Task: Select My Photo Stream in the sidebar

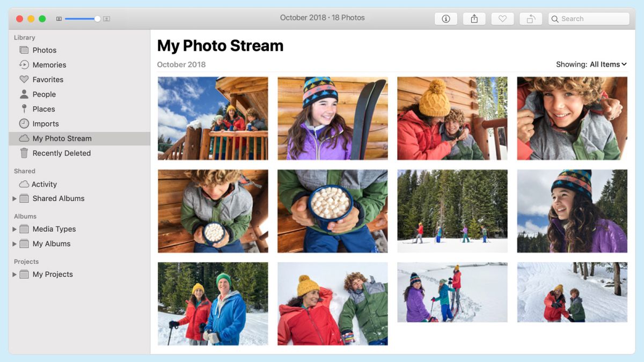Action: coord(62,138)
